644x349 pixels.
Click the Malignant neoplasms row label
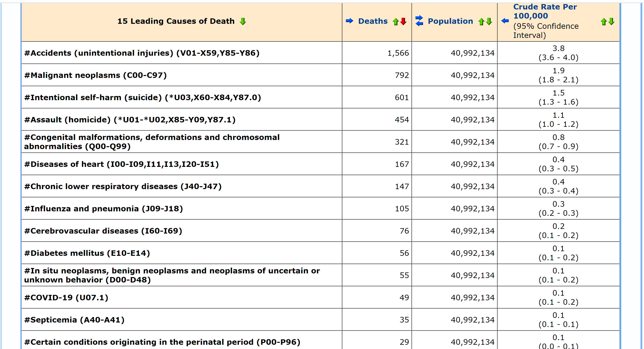pos(95,75)
